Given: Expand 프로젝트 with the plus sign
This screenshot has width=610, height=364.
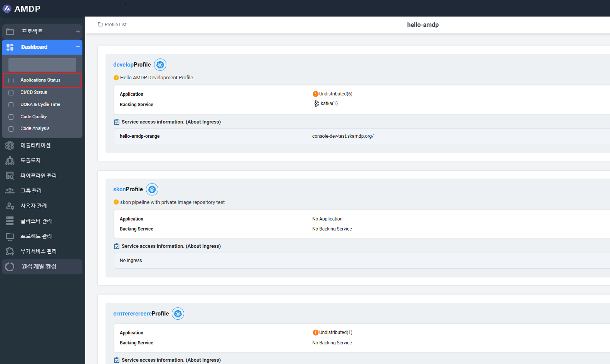Looking at the screenshot, I should click(78, 32).
